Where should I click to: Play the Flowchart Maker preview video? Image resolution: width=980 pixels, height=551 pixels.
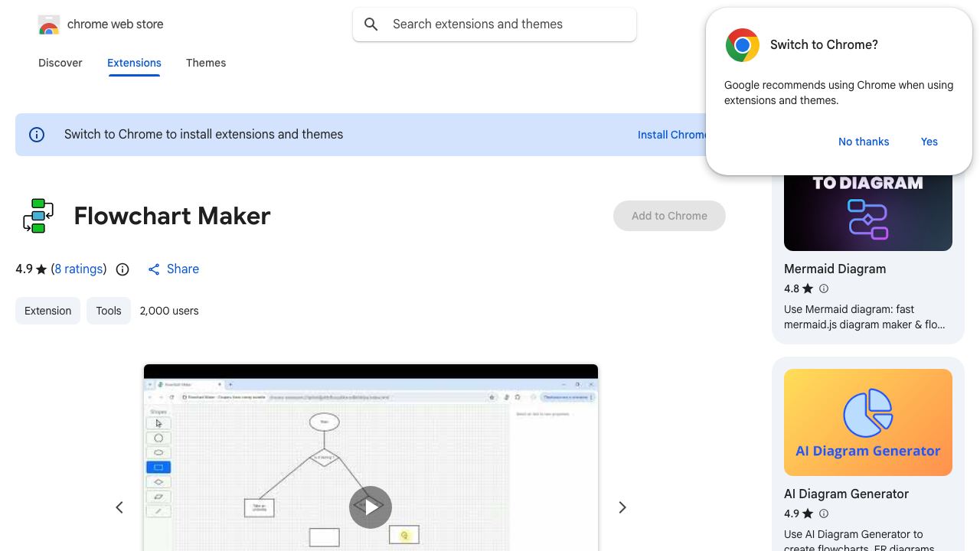(371, 507)
